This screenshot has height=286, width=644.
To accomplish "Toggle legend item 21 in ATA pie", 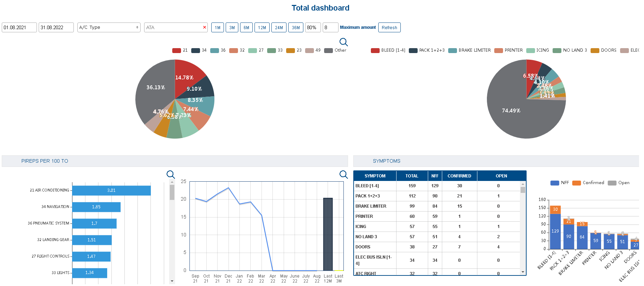I will 180,50.
